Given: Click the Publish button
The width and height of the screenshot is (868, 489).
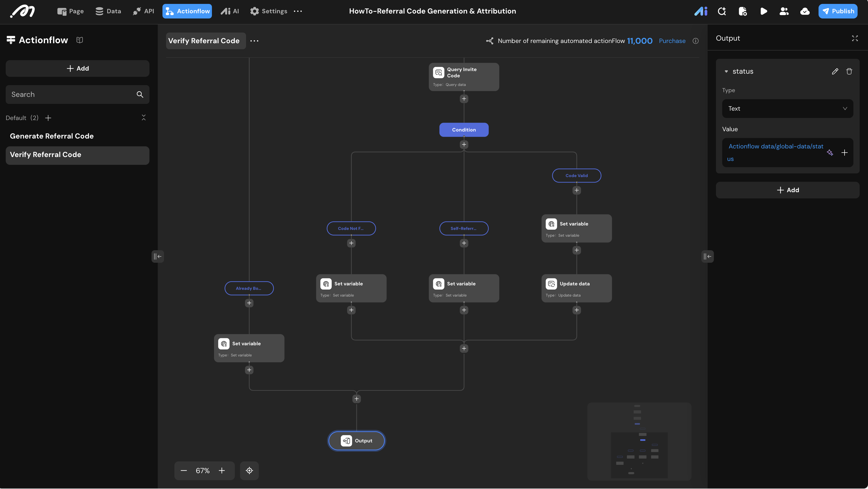Looking at the screenshot, I should coord(838,11).
